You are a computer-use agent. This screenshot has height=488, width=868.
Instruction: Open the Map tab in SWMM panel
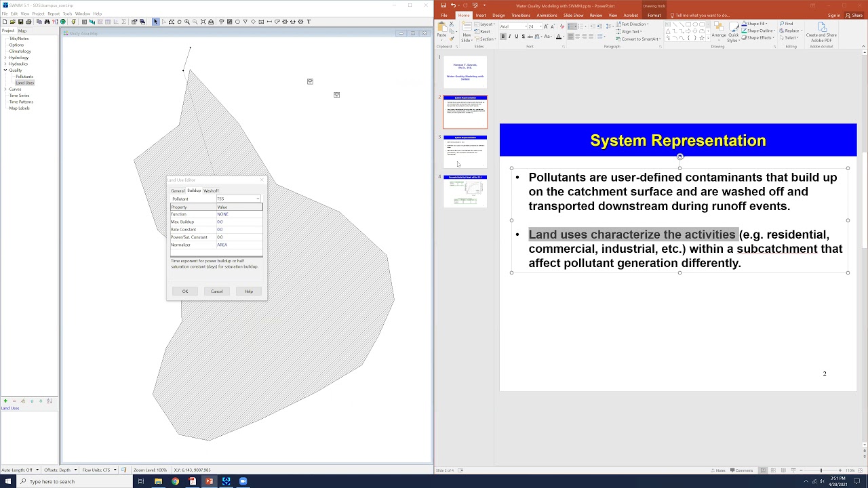pyautogui.click(x=22, y=30)
